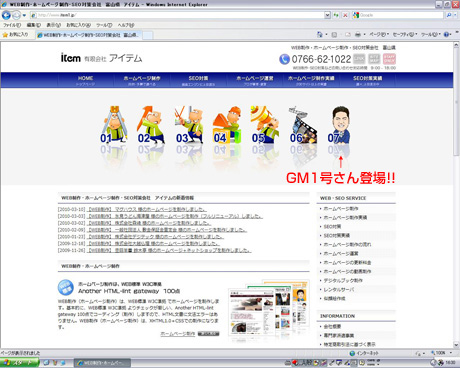Image resolution: width=460 pixels, height=368 pixels.
Task: Click the page scrollbar down arrow
Action: click(456, 345)
